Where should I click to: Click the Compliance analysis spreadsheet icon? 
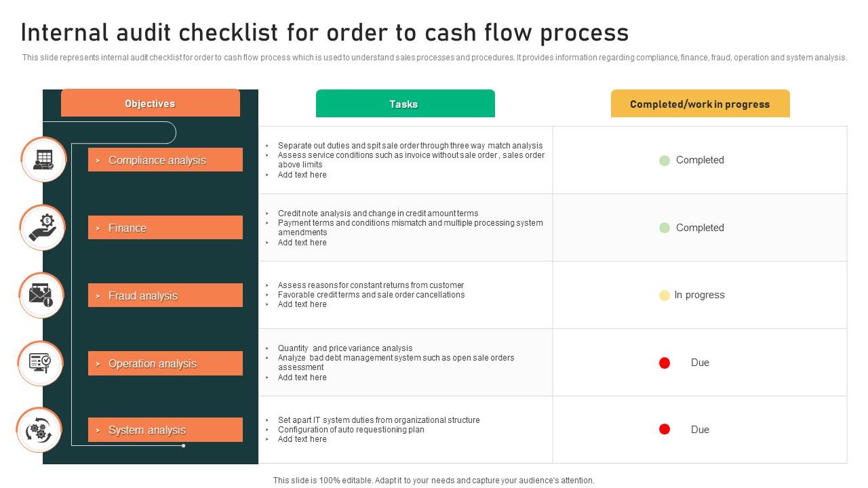click(x=44, y=160)
